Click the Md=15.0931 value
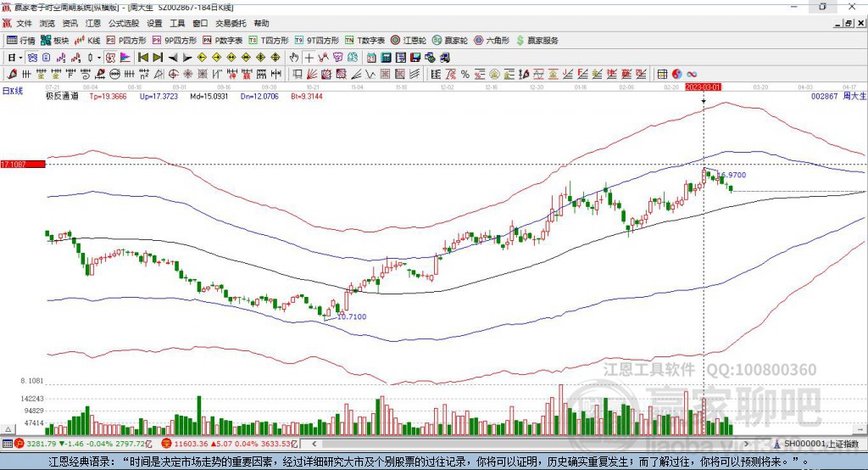Image resolution: width=868 pixels, height=470 pixels. point(209,97)
